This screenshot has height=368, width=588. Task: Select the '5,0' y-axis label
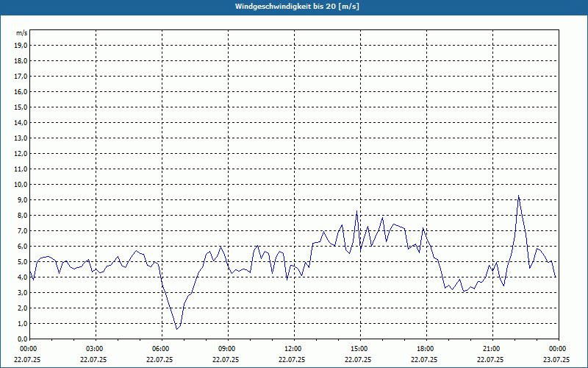click(23, 262)
